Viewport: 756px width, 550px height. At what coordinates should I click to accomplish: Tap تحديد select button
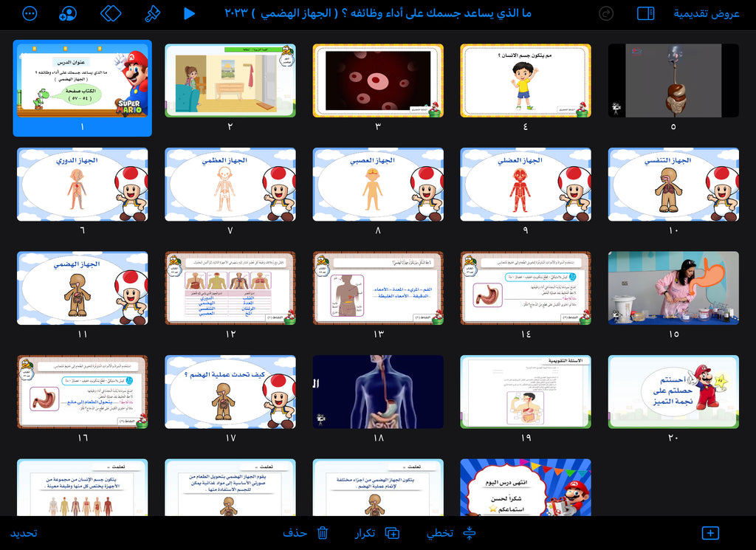pos(24,533)
